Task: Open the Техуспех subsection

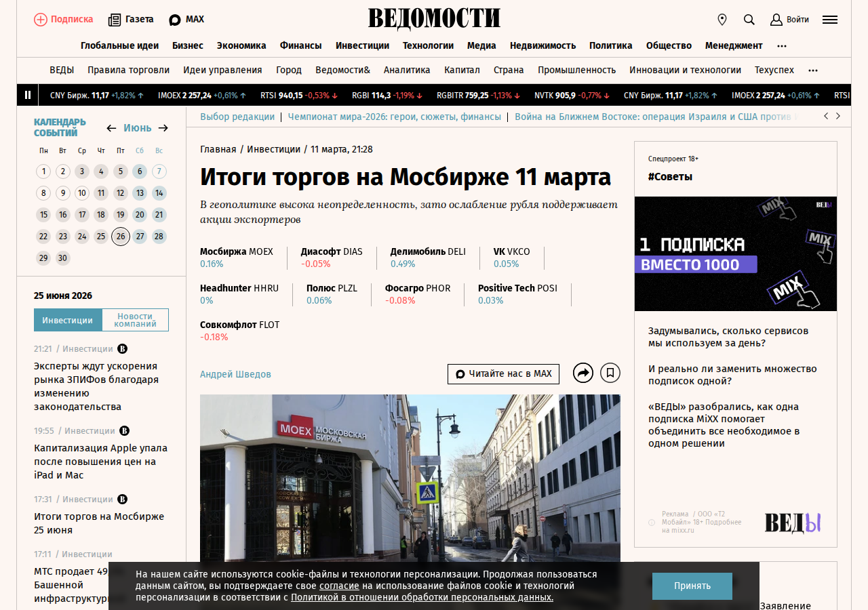Action: [774, 70]
